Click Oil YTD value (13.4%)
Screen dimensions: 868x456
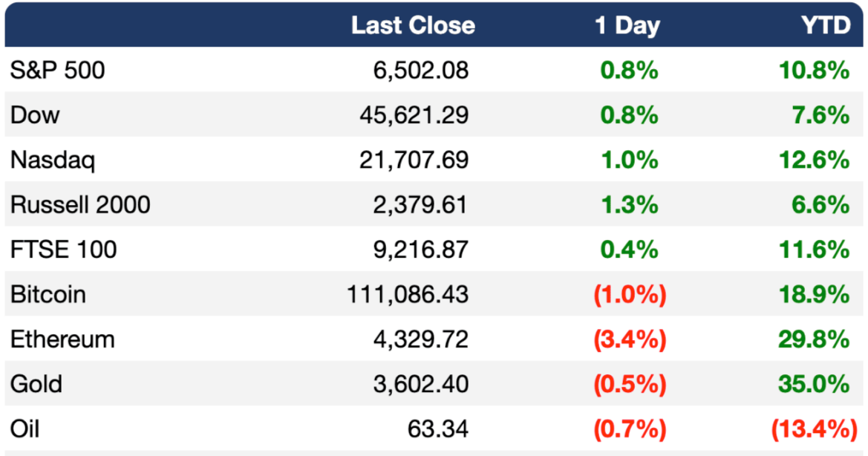coord(815,429)
